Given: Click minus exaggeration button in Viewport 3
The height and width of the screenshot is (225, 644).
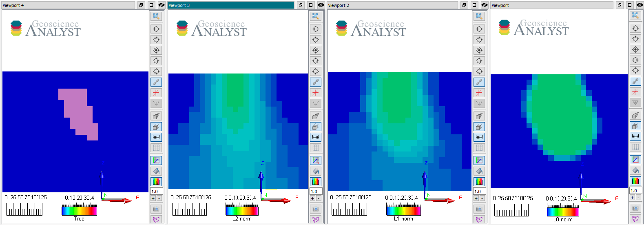Looking at the screenshot, I should (x=319, y=198).
